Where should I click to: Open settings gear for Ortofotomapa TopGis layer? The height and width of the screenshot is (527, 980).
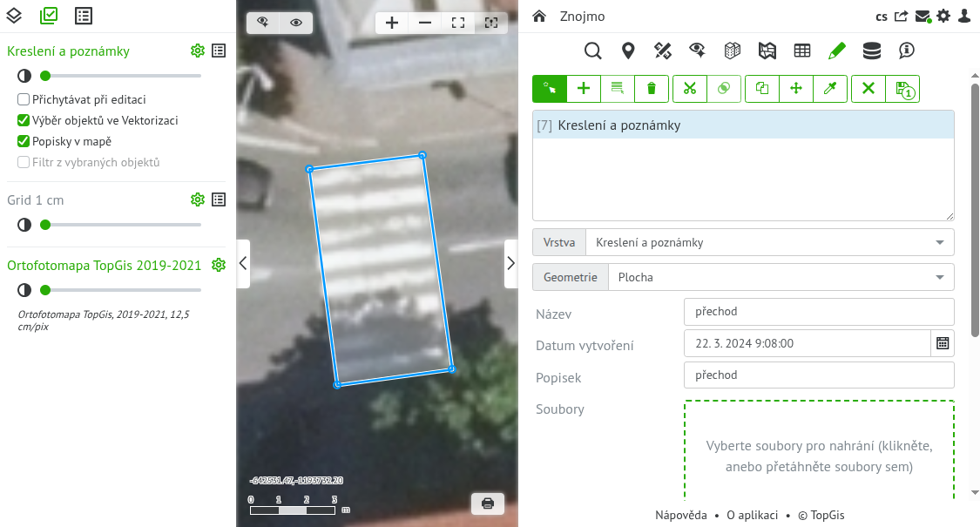tap(219, 265)
